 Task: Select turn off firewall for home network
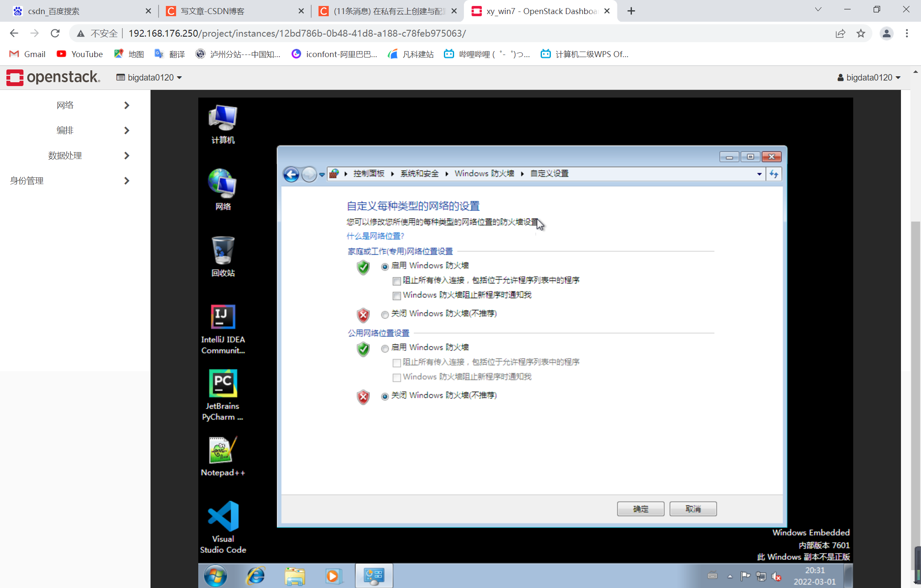385,314
